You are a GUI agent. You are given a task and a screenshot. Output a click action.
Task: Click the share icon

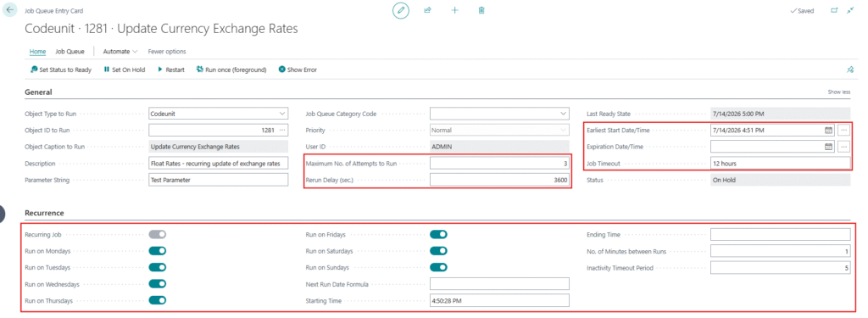pos(427,10)
